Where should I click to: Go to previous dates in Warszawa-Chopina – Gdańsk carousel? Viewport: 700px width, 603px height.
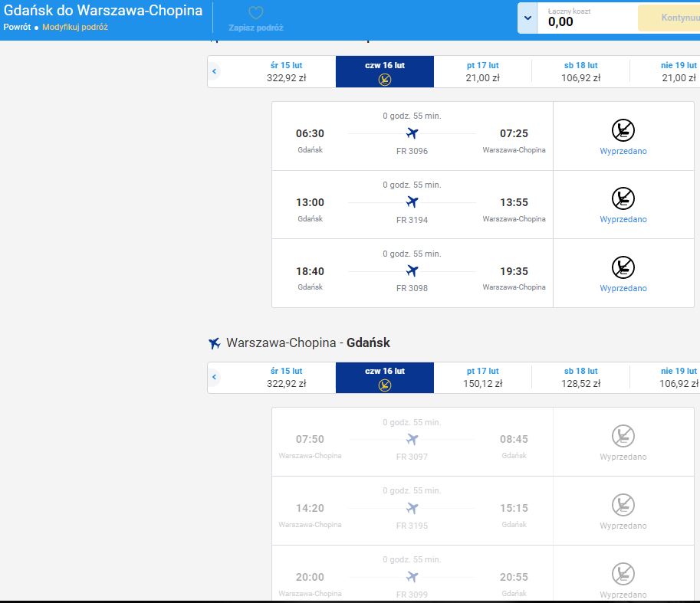tap(214, 377)
